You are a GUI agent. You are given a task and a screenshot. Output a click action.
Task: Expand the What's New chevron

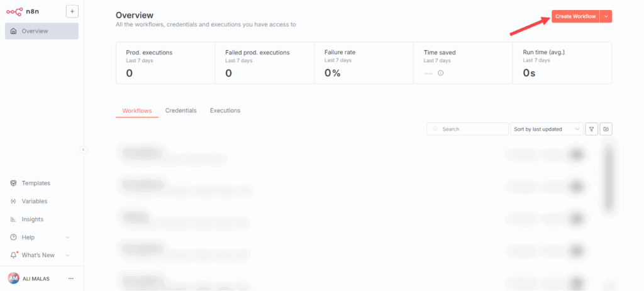(67, 255)
